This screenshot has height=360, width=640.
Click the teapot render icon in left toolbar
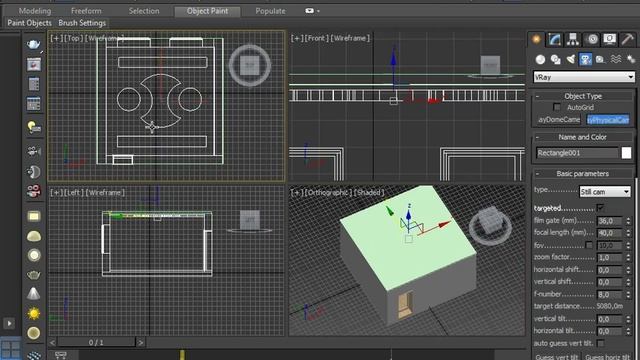tap(34, 44)
